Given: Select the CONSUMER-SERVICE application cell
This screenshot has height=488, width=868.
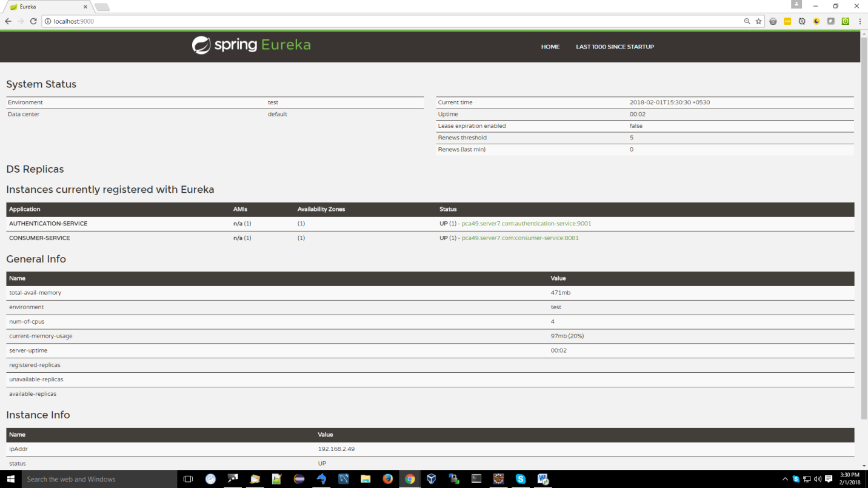Looking at the screenshot, I should (39, 238).
